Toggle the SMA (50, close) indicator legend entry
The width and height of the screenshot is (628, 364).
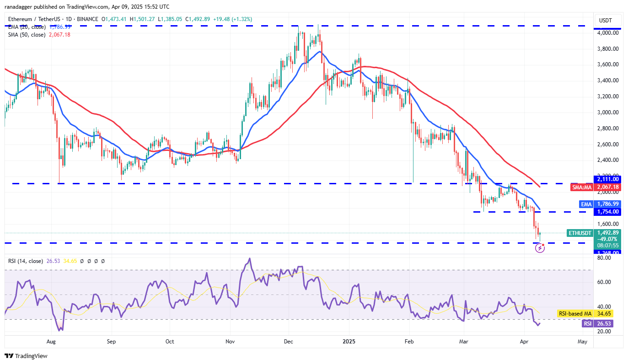[x=27, y=34]
